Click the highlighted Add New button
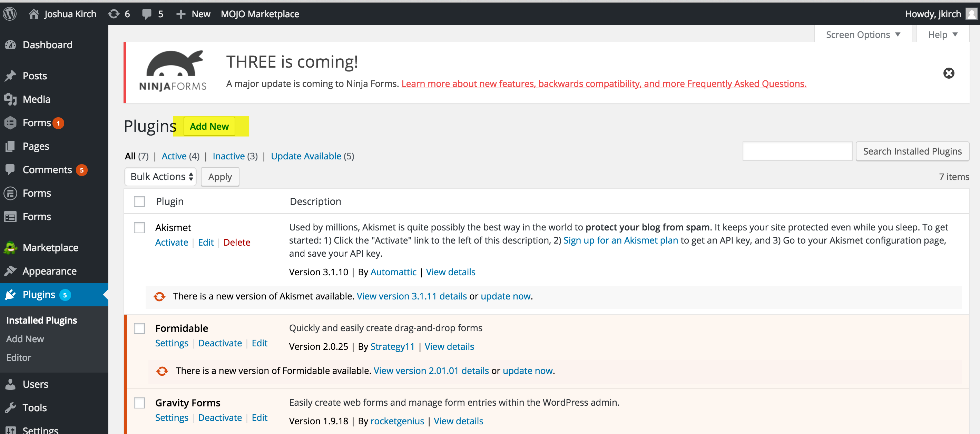 (209, 126)
